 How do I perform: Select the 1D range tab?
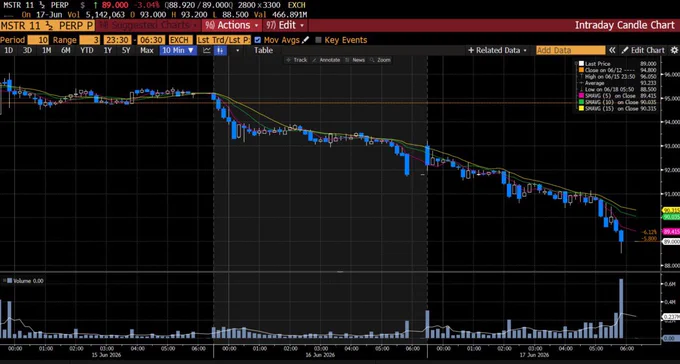point(8,50)
